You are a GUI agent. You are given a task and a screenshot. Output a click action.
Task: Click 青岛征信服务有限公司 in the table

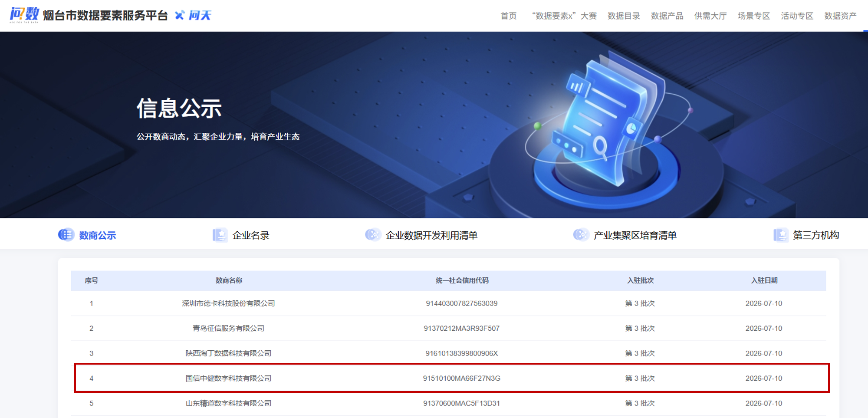[x=228, y=328]
